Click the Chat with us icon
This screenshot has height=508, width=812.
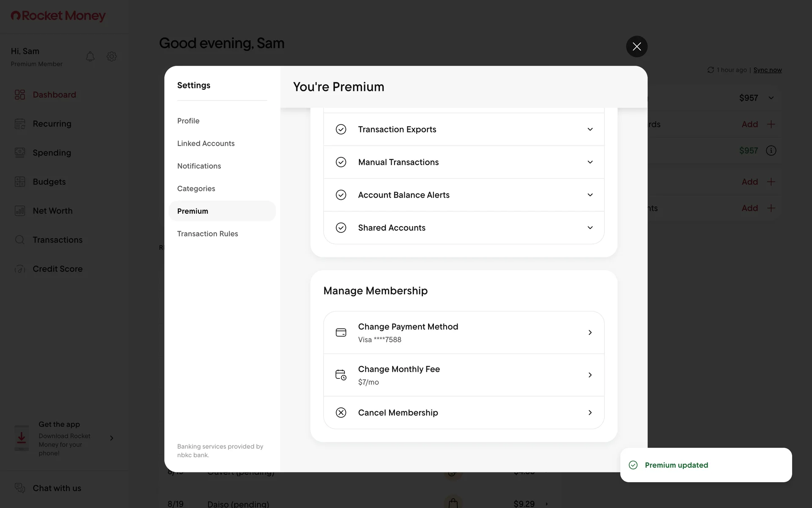20,488
